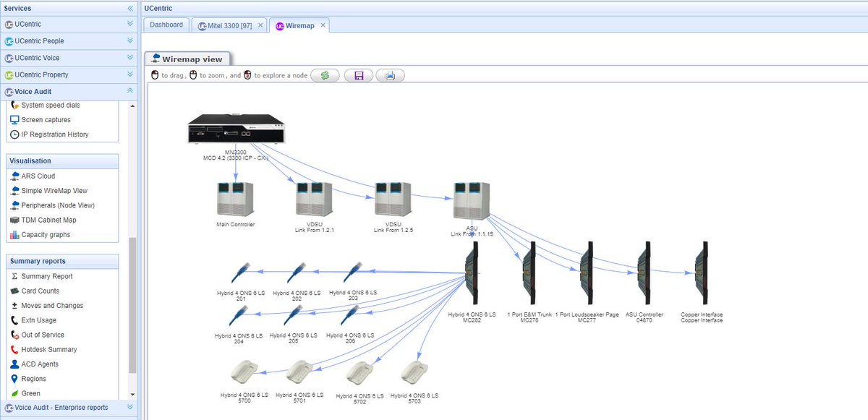Open Screen captures via its monitor icon

(14, 120)
